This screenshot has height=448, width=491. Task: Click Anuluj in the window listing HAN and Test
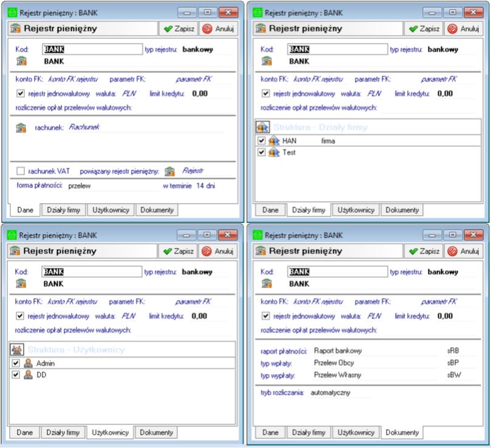[463, 29]
